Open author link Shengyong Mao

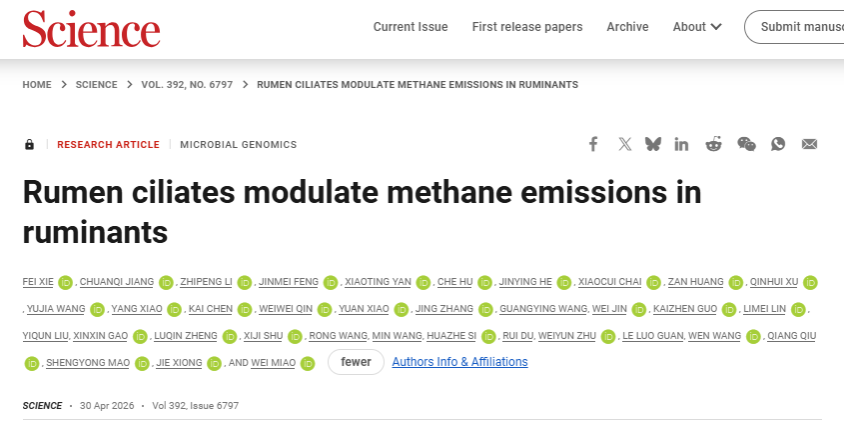[x=88, y=363]
